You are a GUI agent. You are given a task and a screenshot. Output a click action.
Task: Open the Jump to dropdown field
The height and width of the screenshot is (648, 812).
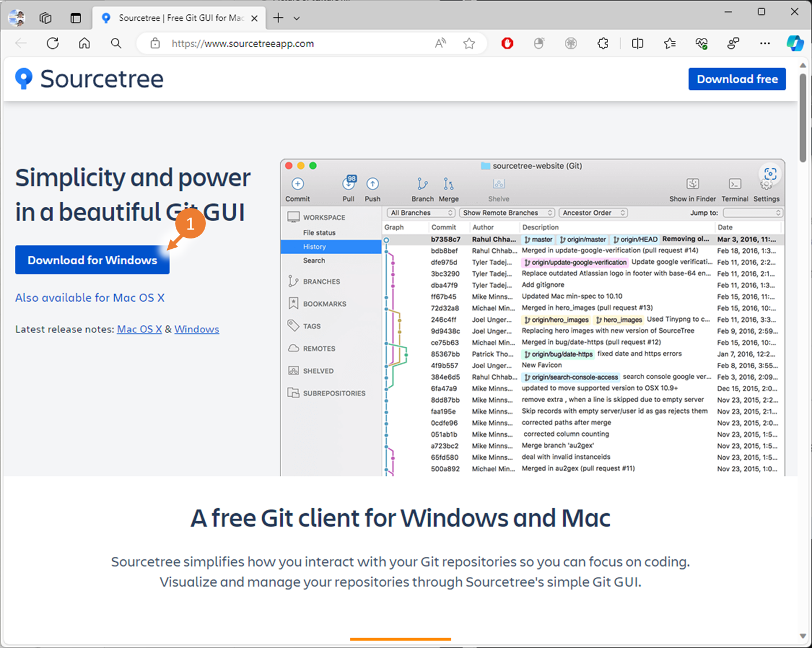pos(753,213)
